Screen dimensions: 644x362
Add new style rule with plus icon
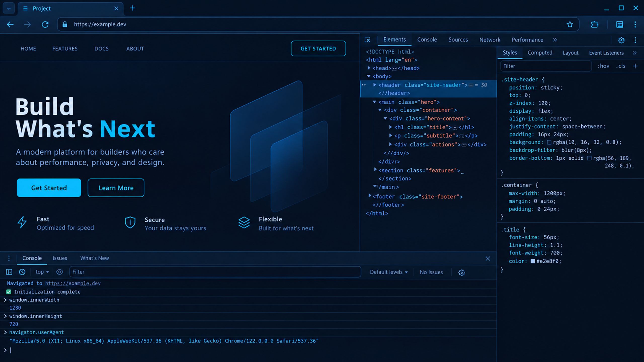pos(635,66)
